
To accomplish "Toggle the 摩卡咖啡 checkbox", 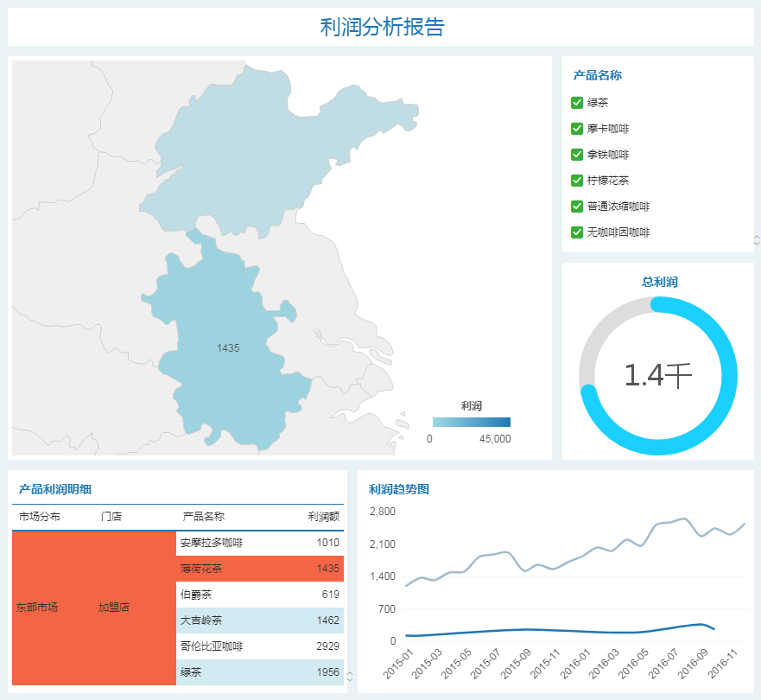I will (576, 129).
